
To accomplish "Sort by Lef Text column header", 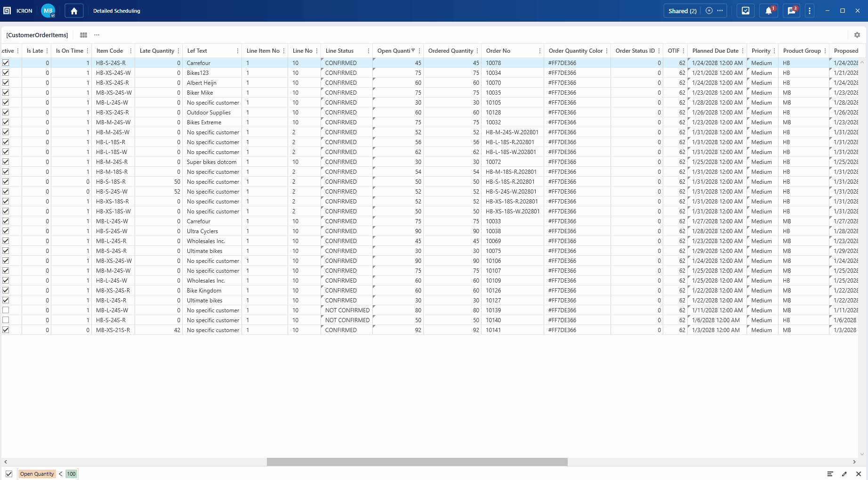I will pos(197,51).
